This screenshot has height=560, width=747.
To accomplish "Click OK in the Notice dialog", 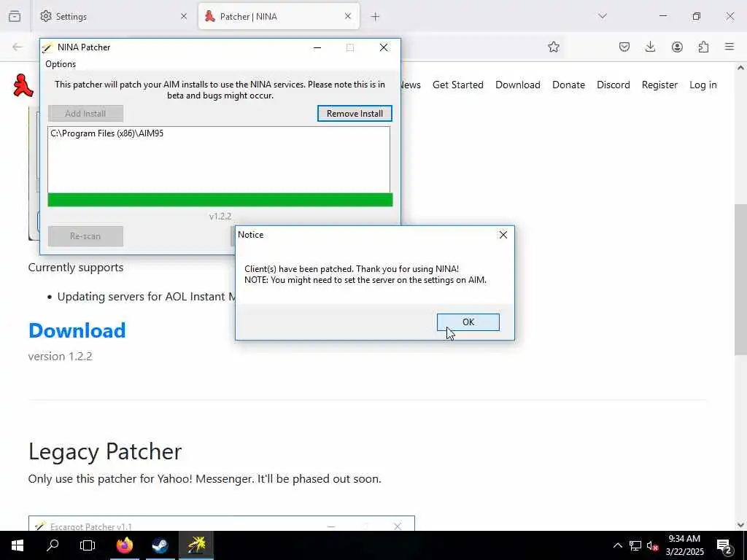I will coord(468,322).
